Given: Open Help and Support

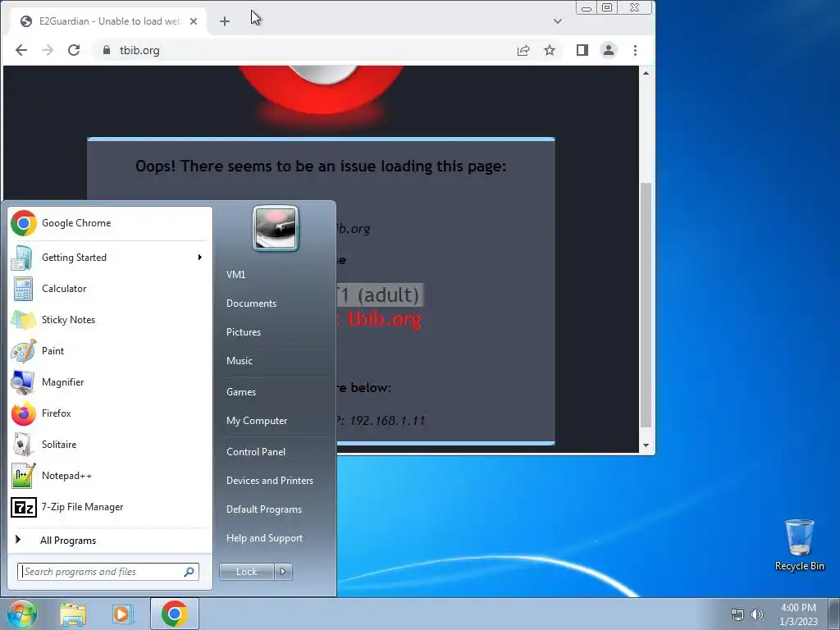Looking at the screenshot, I should click(x=264, y=538).
